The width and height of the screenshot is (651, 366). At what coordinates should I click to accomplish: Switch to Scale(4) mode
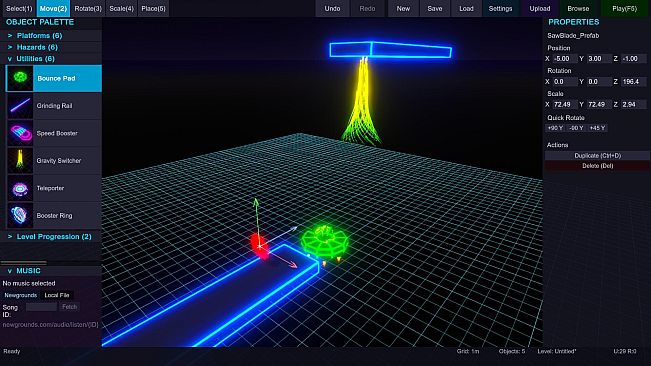121,8
